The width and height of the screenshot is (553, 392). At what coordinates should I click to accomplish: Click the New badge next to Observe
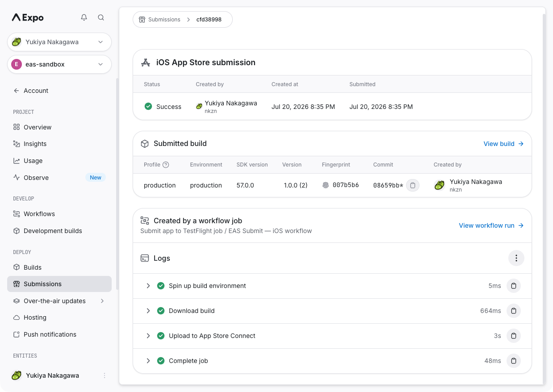click(x=96, y=178)
